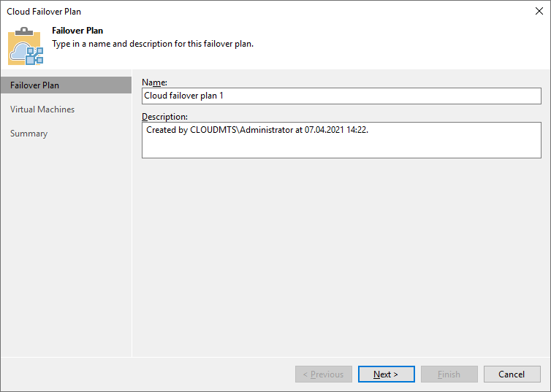Select the Failover Plan step in sidebar
This screenshot has height=392, width=551.
[x=35, y=85]
